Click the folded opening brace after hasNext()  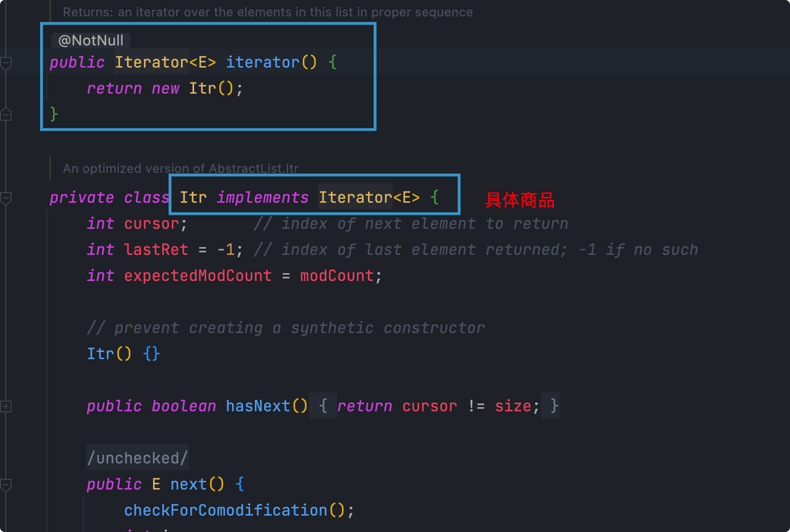(x=323, y=406)
